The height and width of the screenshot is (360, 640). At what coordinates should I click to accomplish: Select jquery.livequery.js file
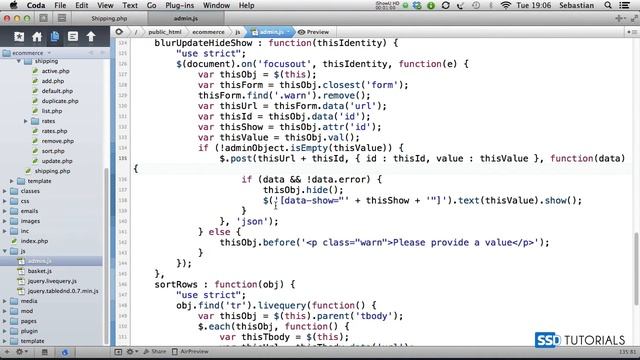(52, 281)
